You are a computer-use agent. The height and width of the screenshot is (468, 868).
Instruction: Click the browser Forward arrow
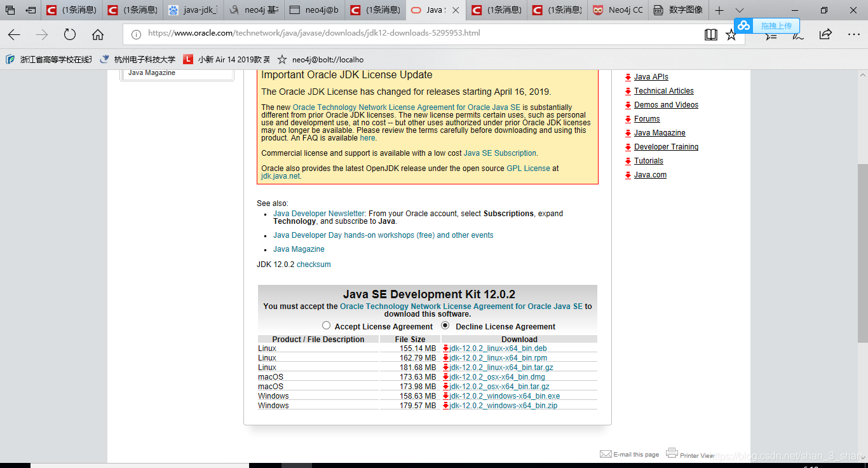click(x=42, y=34)
